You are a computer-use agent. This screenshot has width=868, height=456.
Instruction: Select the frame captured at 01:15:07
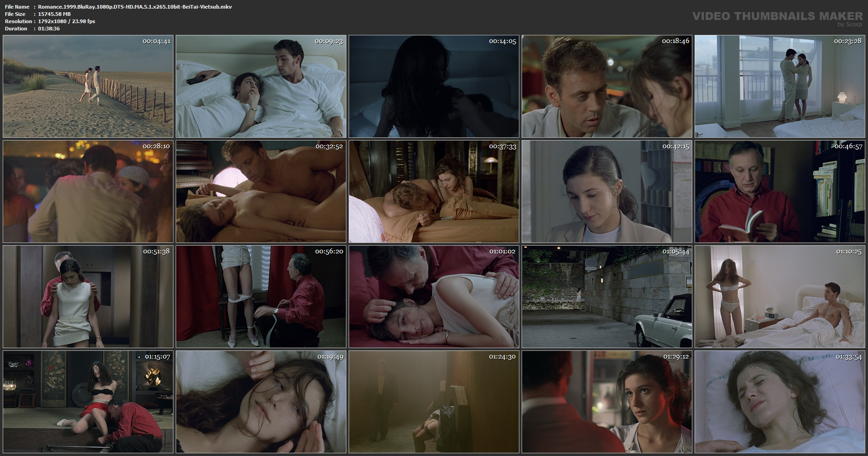pyautogui.click(x=88, y=402)
